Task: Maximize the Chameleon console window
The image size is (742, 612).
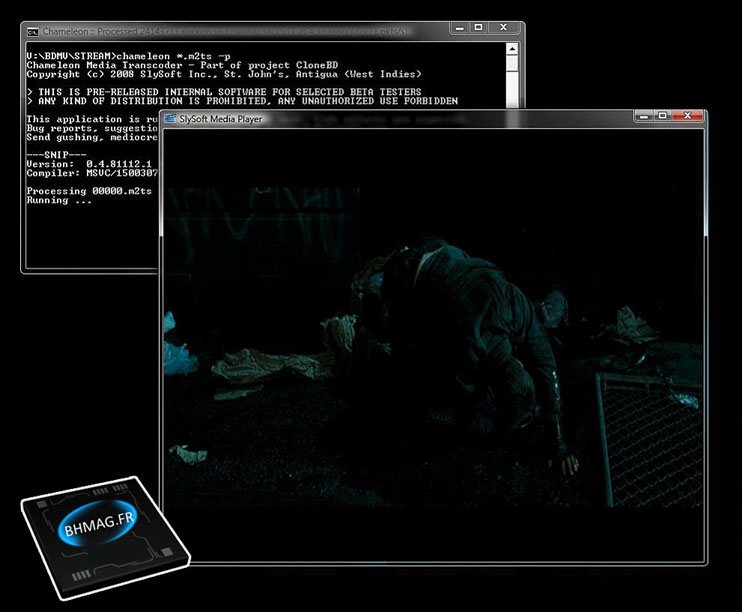Action: 478,28
